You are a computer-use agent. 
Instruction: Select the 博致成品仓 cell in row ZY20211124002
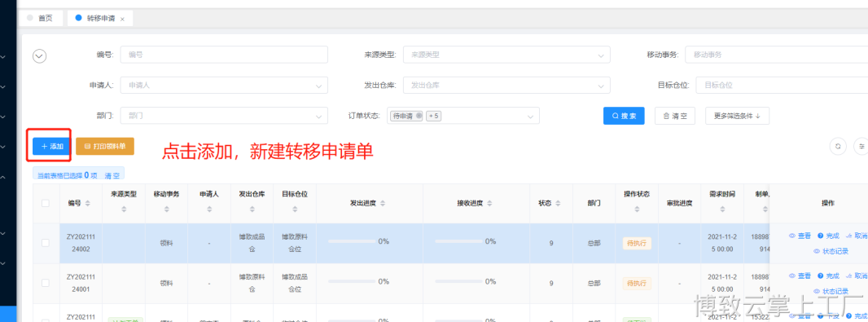click(252, 243)
